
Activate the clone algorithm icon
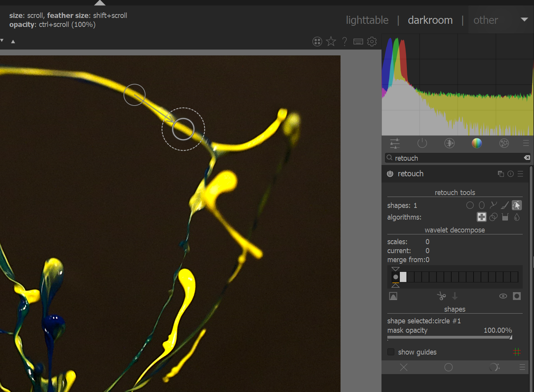pyautogui.click(x=493, y=217)
